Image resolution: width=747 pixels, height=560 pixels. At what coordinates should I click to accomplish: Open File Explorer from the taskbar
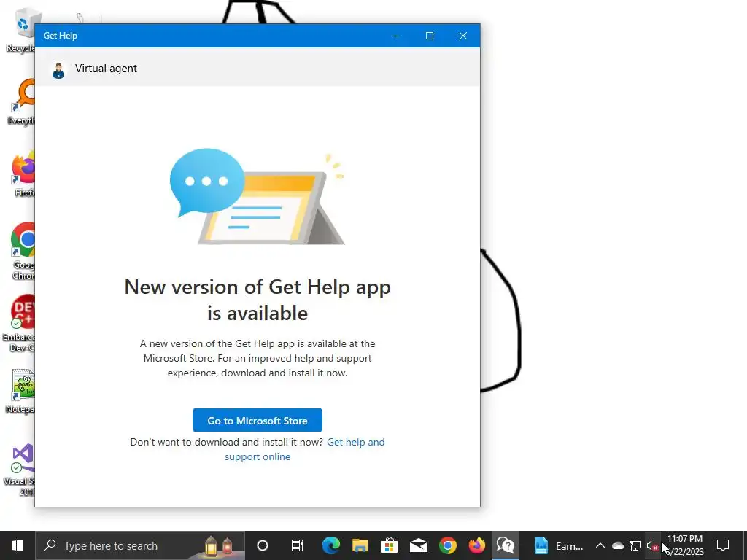coord(360,545)
